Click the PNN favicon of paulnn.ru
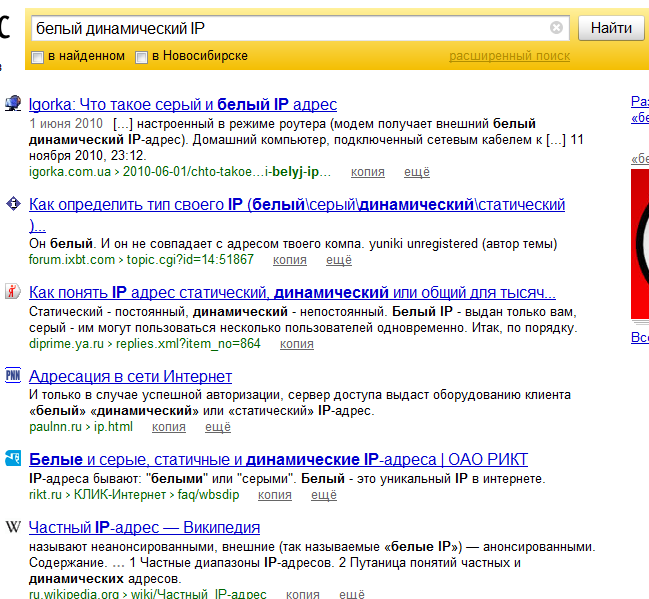This screenshot has width=649, height=599. (13, 375)
